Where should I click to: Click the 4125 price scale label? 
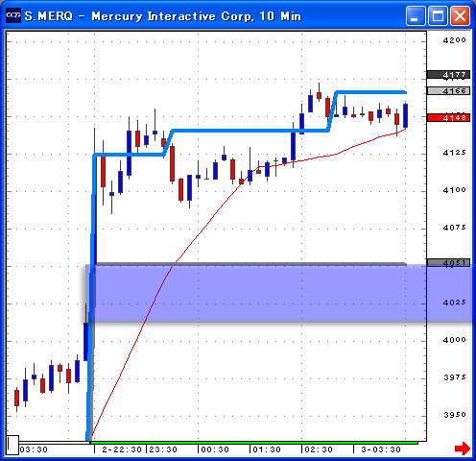tap(454, 153)
